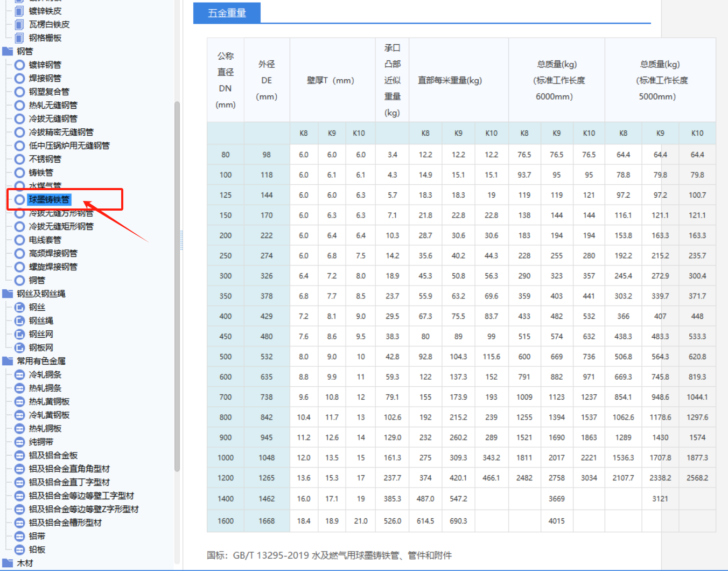This screenshot has width=728, height=571.
Task: Click the splitter handle between panels
Action: pos(181,240)
